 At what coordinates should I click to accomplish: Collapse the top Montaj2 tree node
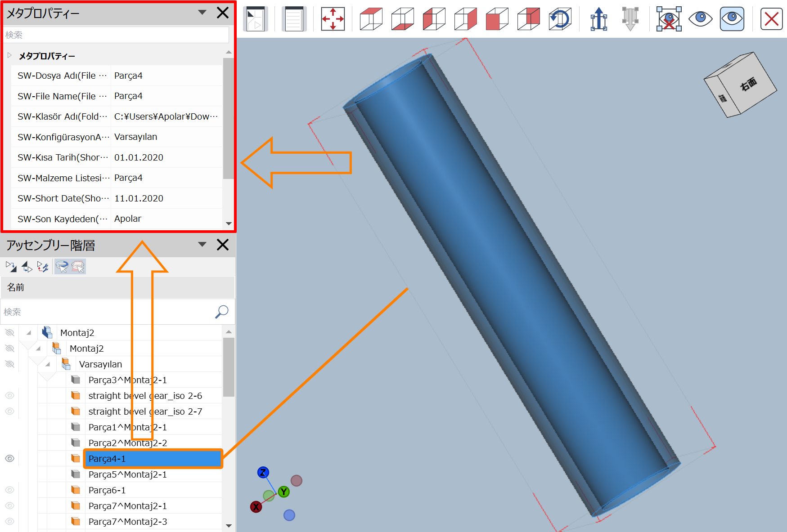29,333
